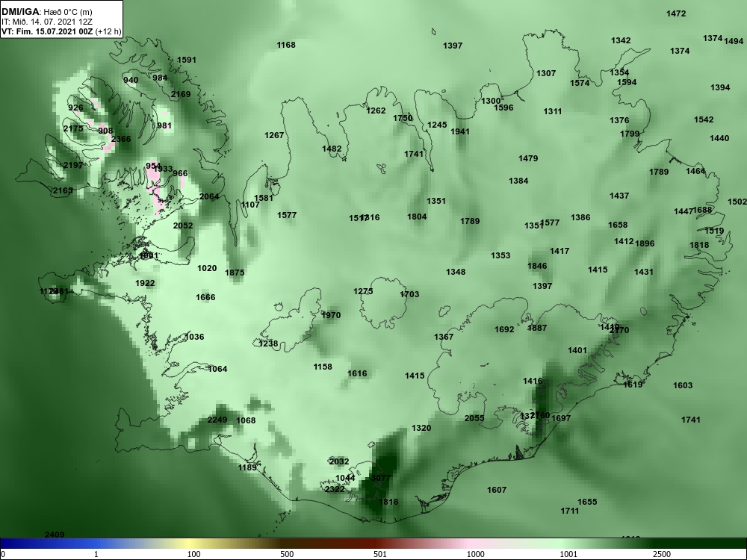Click the DMI/IGA title line in the info box
The height and width of the screenshot is (560, 747).
point(46,12)
